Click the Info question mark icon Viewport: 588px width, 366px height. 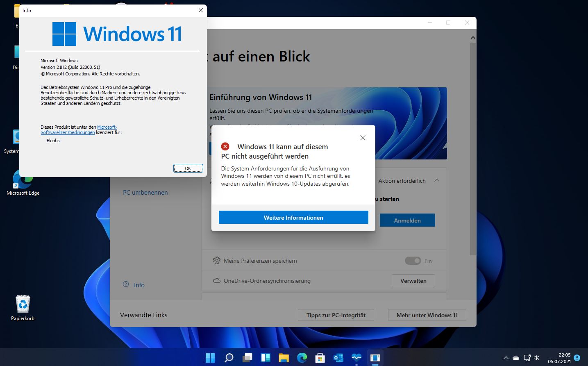(x=126, y=284)
